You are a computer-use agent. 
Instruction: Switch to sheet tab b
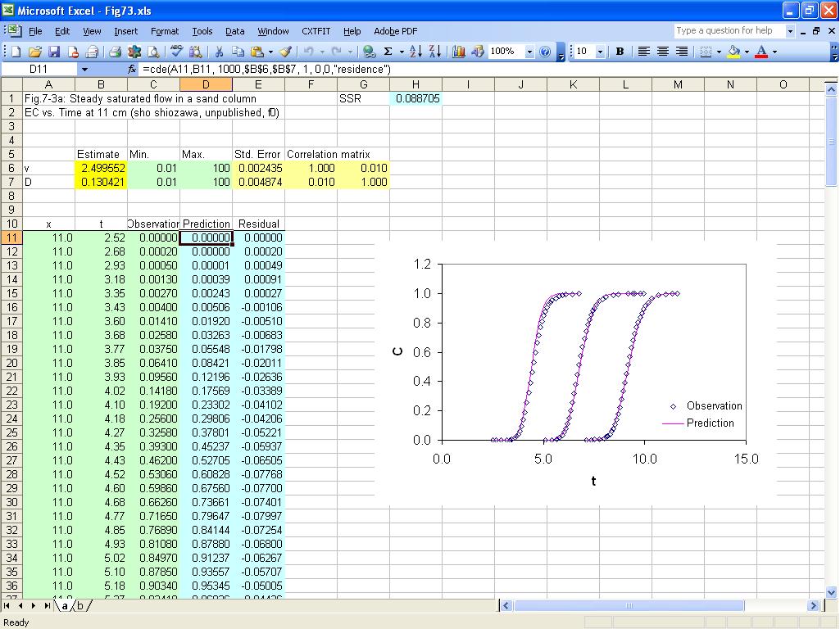pyautogui.click(x=80, y=606)
